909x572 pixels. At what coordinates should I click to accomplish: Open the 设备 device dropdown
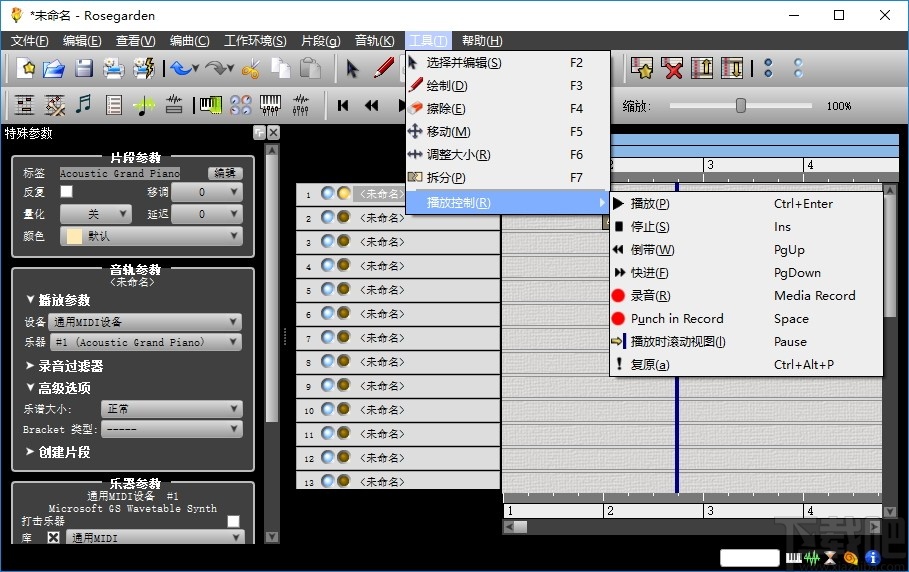click(x=145, y=322)
